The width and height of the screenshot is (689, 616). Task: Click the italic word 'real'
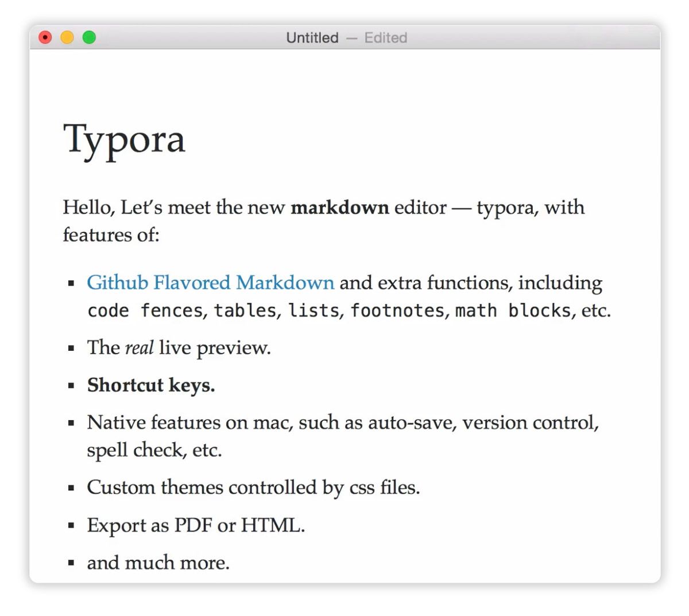pos(139,348)
